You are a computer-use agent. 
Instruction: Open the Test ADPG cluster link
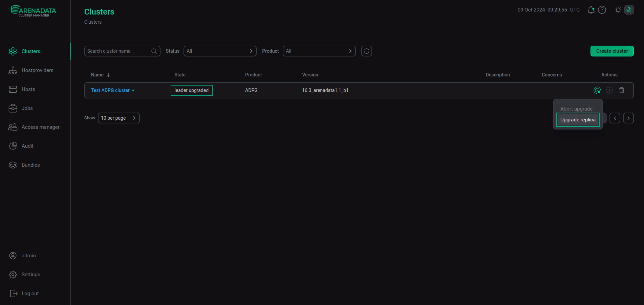tap(110, 90)
